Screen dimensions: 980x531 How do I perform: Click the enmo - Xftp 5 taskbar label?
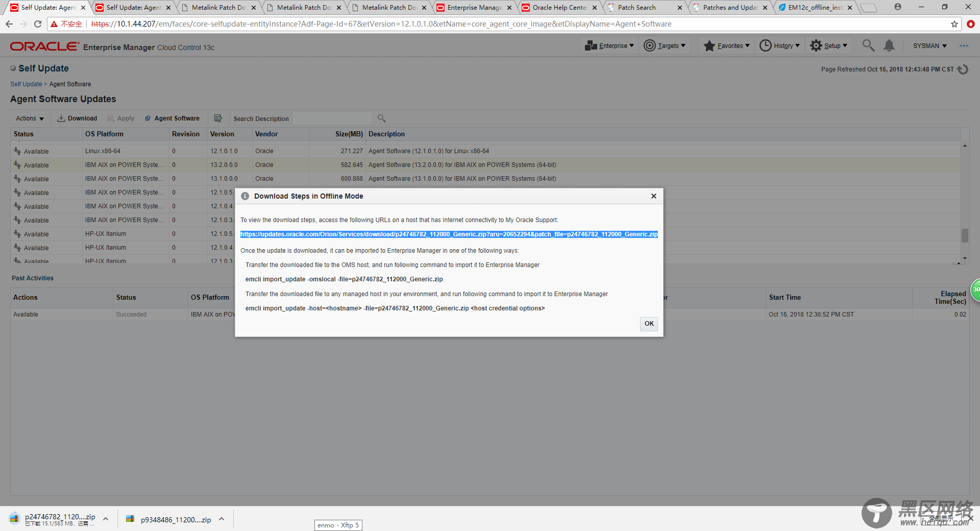[338, 525]
